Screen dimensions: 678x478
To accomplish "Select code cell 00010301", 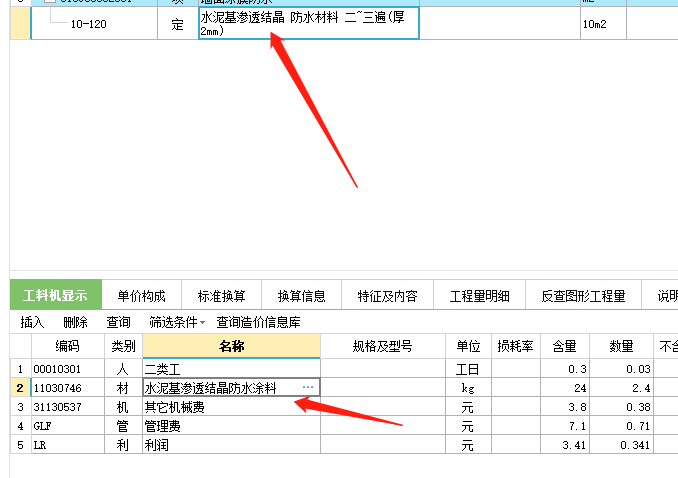I will pyautogui.click(x=67, y=369).
